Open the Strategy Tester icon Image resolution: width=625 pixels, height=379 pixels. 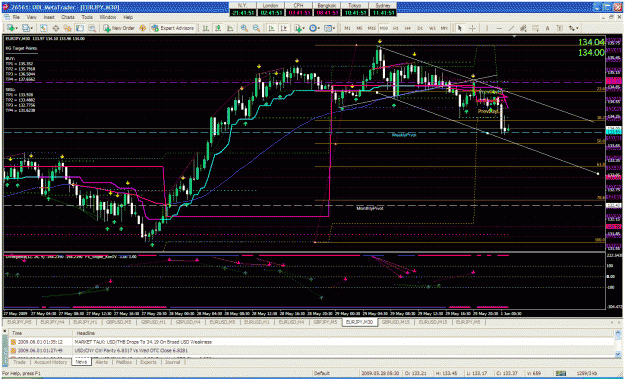92,28
